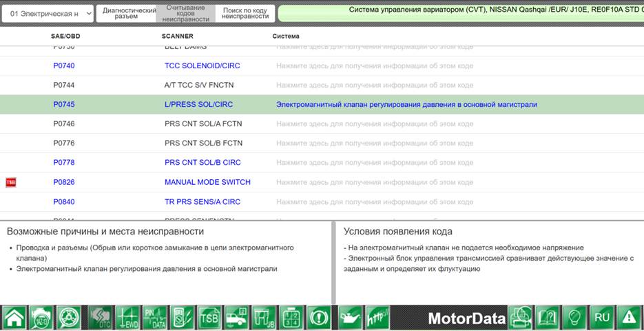Click 'Возможные причины и места неисправности' heading
This screenshot has height=331, width=644.
105,232
